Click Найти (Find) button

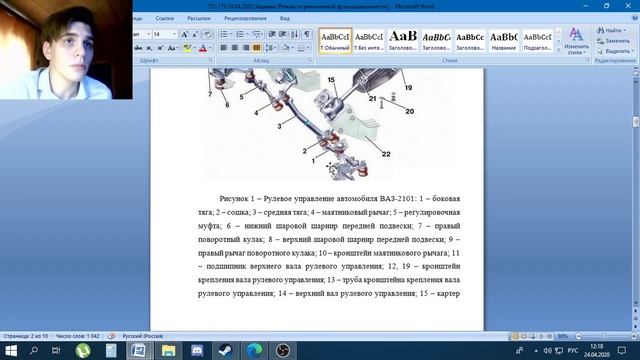[611, 30]
